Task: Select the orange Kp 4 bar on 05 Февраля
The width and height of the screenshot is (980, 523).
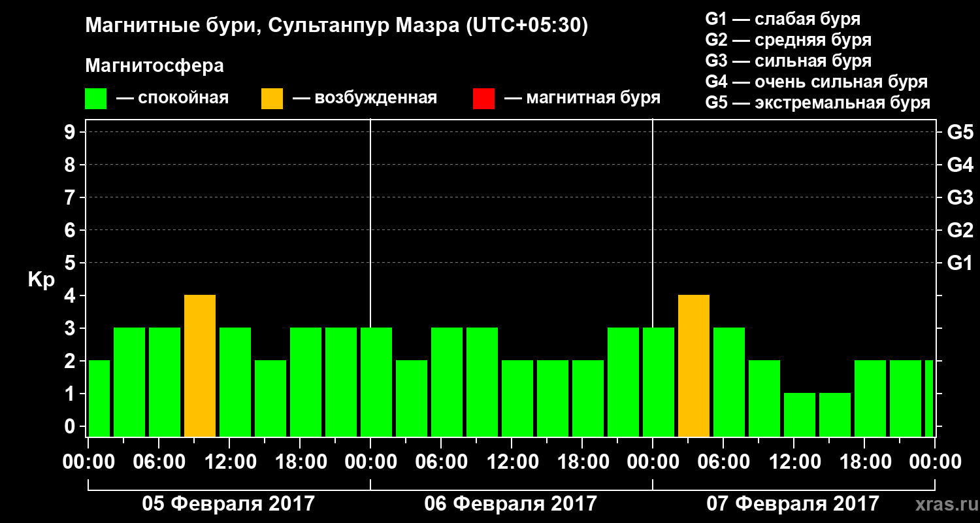Action: click(x=200, y=366)
